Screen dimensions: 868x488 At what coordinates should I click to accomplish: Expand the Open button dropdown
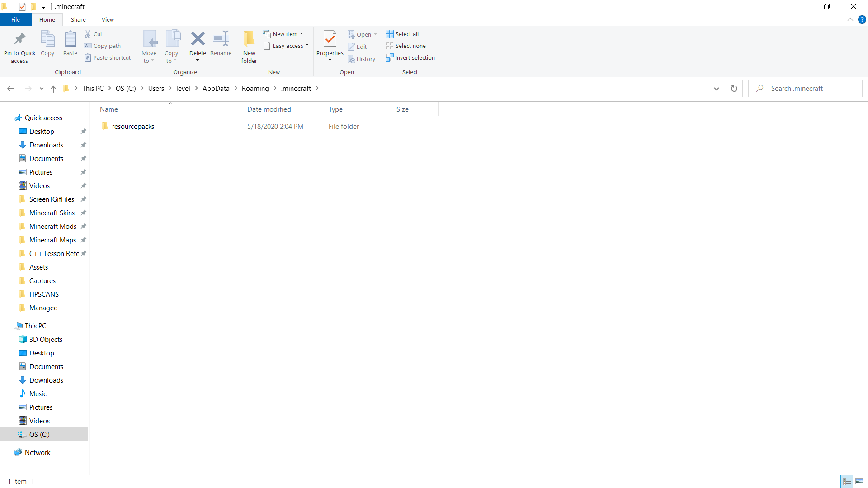pyautogui.click(x=375, y=34)
